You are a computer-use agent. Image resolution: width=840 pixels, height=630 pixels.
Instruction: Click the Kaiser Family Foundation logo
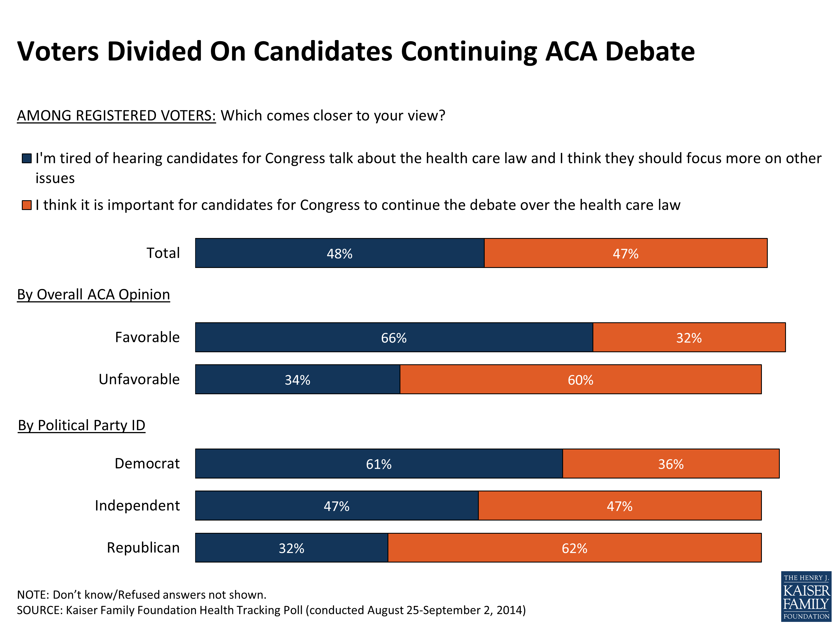tap(806, 596)
